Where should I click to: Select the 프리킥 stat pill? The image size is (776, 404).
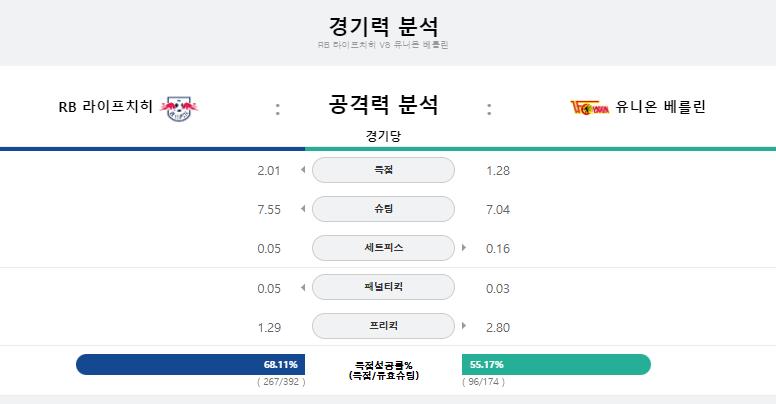(384, 326)
